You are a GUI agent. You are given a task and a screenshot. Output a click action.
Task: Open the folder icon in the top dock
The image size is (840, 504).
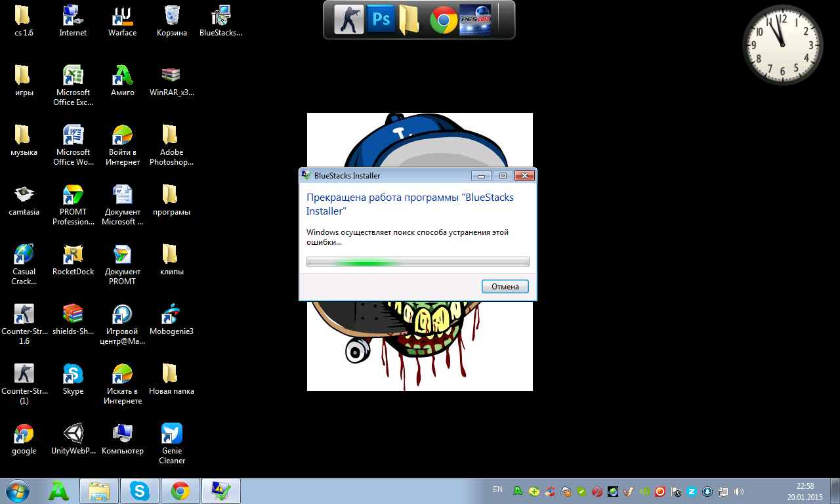(409, 20)
